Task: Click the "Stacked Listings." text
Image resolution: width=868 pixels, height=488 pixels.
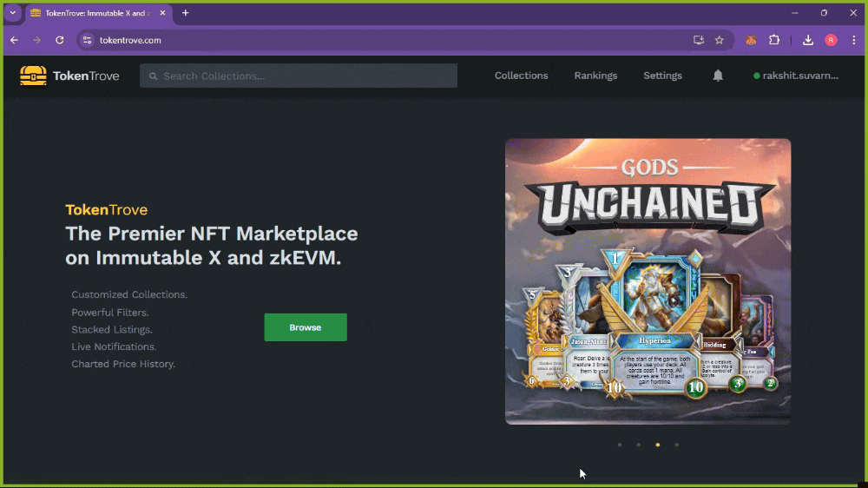Action: click(x=112, y=330)
